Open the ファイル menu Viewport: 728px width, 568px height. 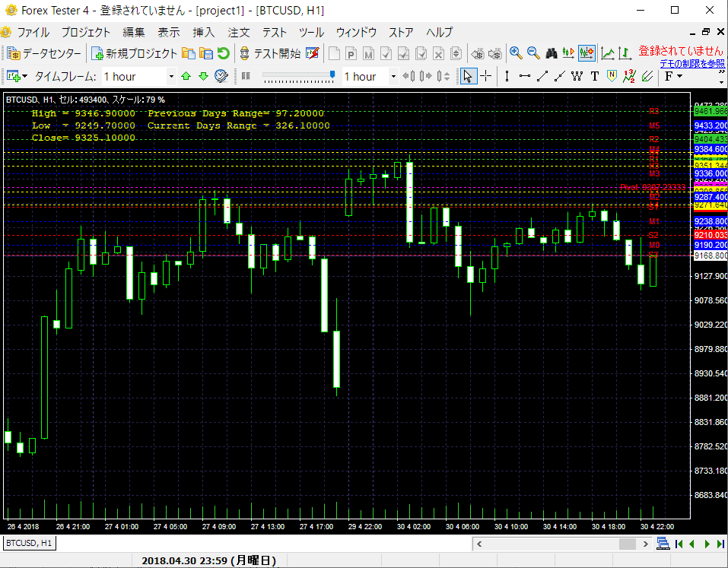pos(33,32)
